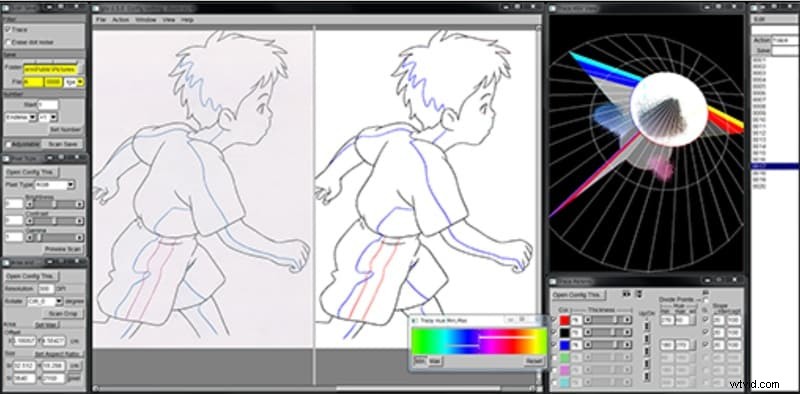Enable checkbox left of pink swatch
Image resolution: width=800 pixels, height=394 pixels.
[x=555, y=371]
